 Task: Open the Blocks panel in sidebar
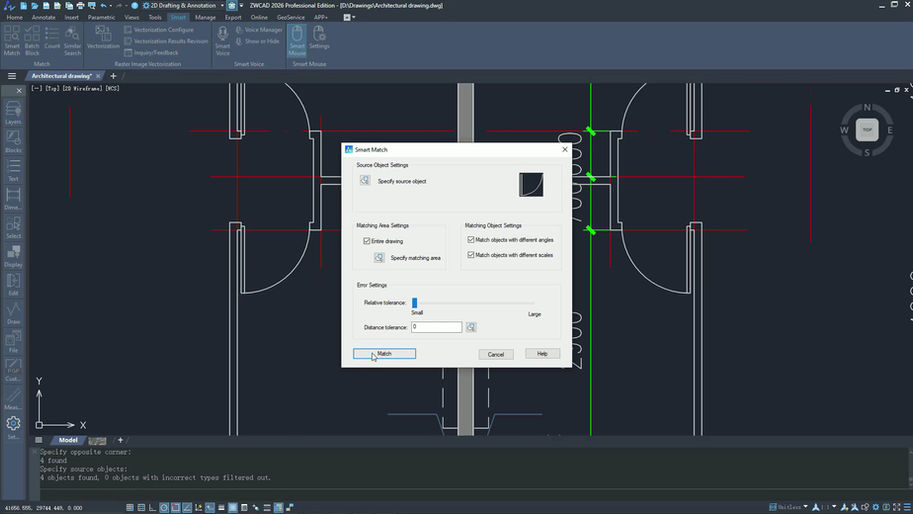coord(13,141)
